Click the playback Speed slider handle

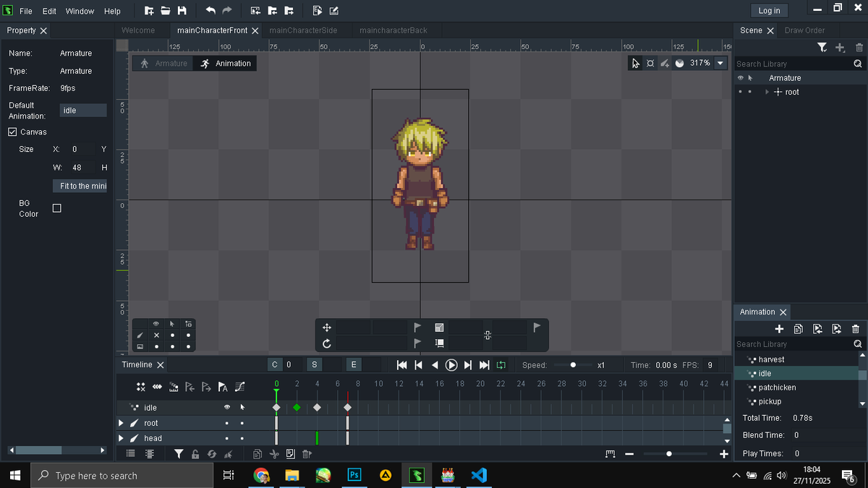pos(573,365)
